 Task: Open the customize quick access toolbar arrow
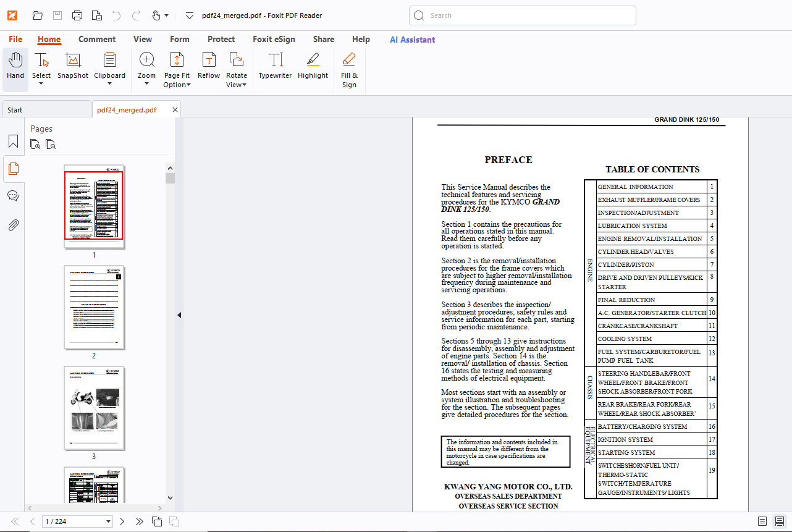tap(190, 15)
